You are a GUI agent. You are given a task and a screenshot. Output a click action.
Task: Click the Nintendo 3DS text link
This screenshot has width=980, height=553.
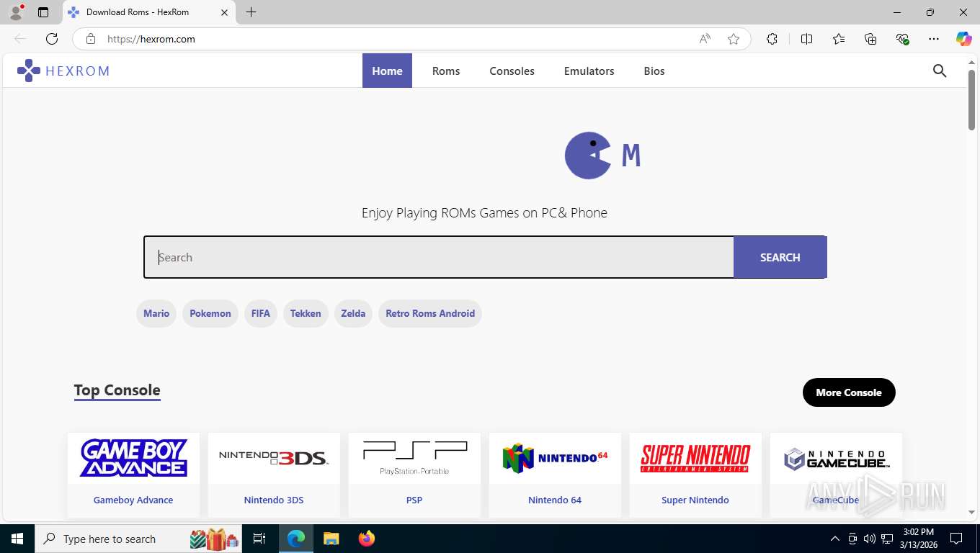[274, 500]
